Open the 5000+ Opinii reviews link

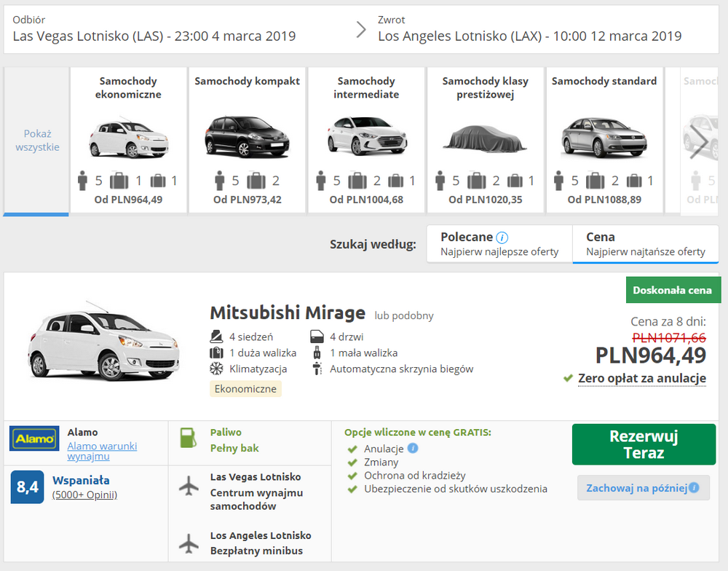pyautogui.click(x=84, y=495)
